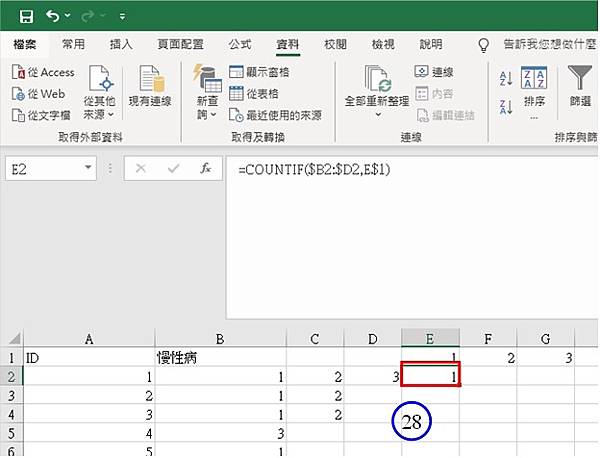
Task: Click 最近使用的來源 button
Action: click(x=275, y=115)
